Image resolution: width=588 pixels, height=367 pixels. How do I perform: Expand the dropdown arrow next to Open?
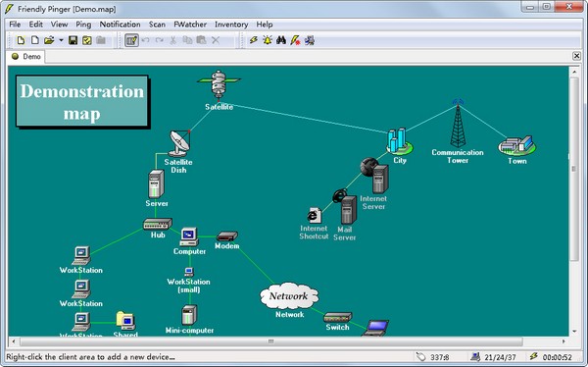[61, 40]
